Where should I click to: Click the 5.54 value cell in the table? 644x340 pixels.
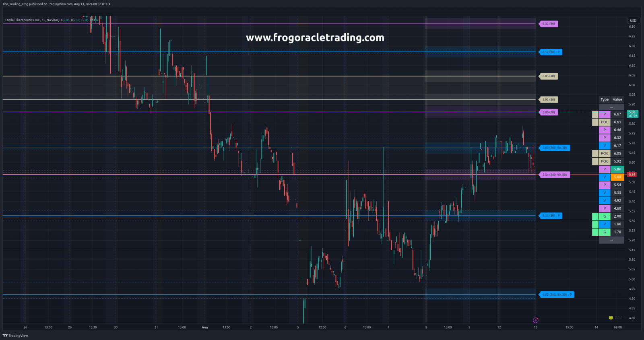[617, 185]
